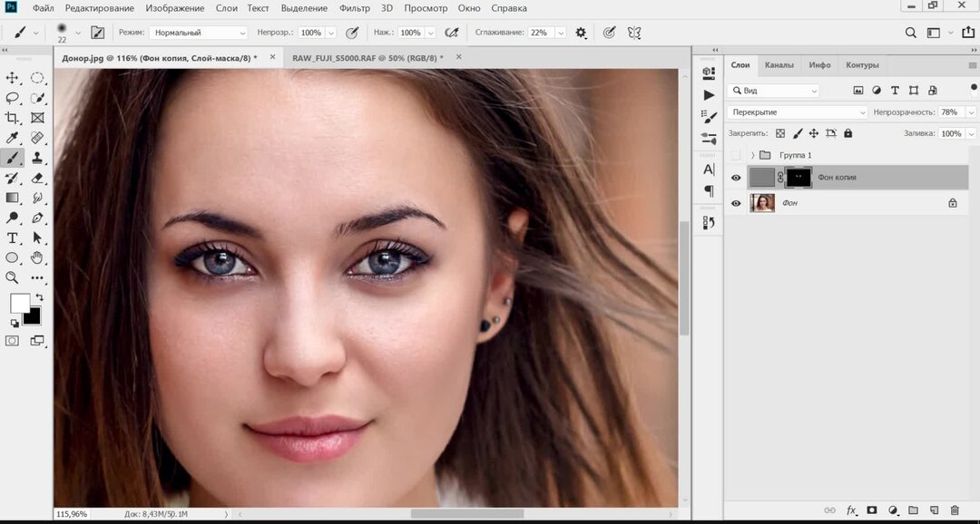Screen dimensions: 980x524
Task: Toggle lock all padlock for layer
Action: pos(848,133)
